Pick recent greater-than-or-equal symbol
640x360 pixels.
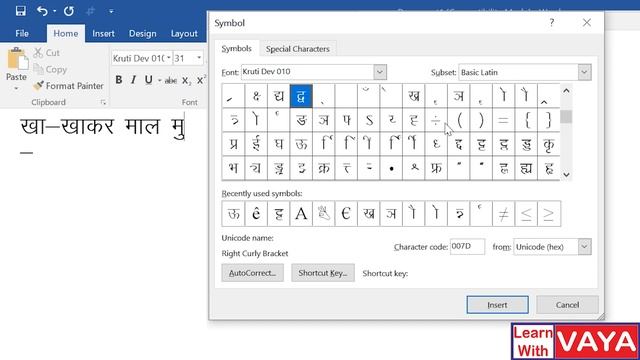pos(549,213)
